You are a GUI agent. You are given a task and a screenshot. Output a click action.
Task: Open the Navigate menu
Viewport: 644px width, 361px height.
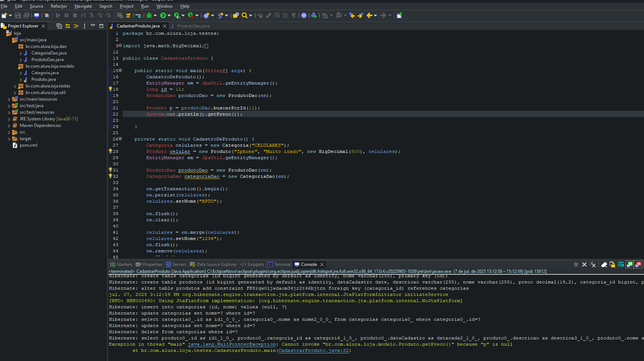pyautogui.click(x=83, y=6)
